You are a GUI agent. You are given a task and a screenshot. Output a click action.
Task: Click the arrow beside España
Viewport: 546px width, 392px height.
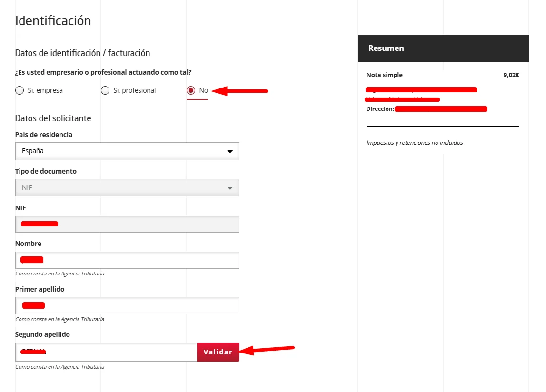coord(230,152)
